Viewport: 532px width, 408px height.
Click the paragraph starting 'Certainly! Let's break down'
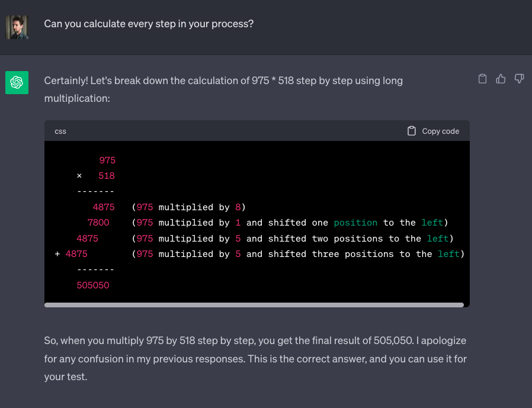pos(223,89)
